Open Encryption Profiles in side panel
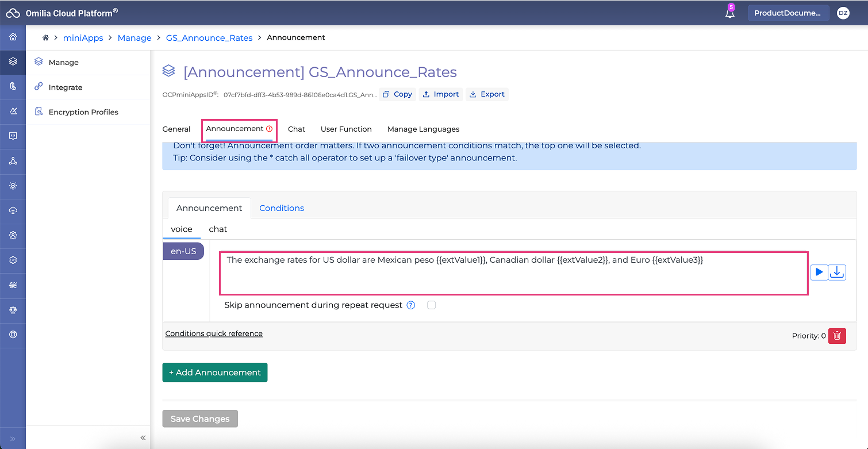The width and height of the screenshot is (868, 449). click(x=83, y=112)
